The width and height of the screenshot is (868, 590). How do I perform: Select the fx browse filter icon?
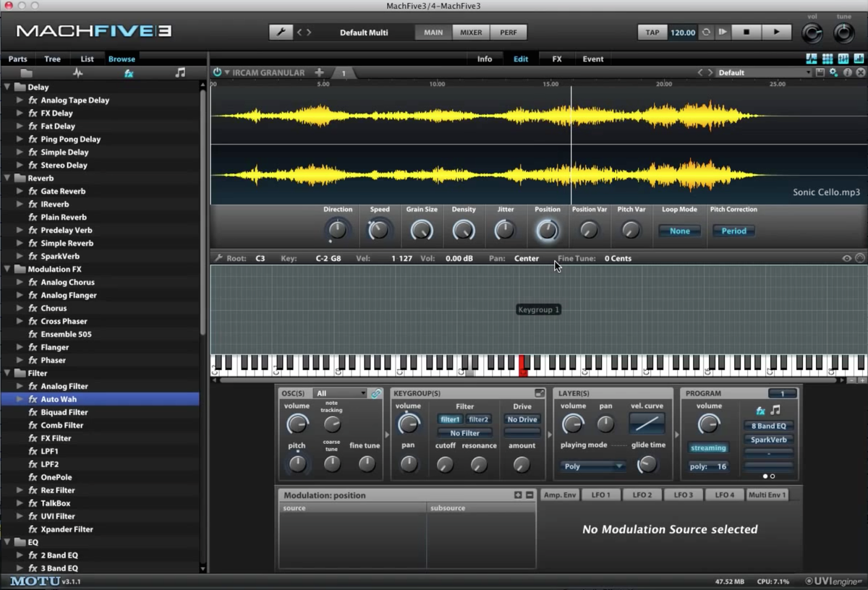(x=129, y=73)
